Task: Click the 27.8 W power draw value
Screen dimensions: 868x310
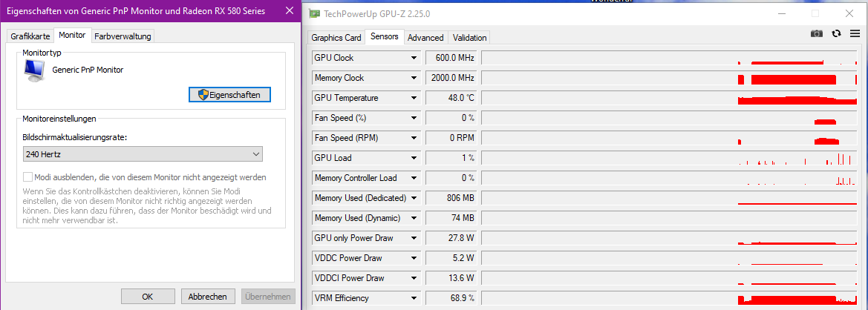Action: 451,238
